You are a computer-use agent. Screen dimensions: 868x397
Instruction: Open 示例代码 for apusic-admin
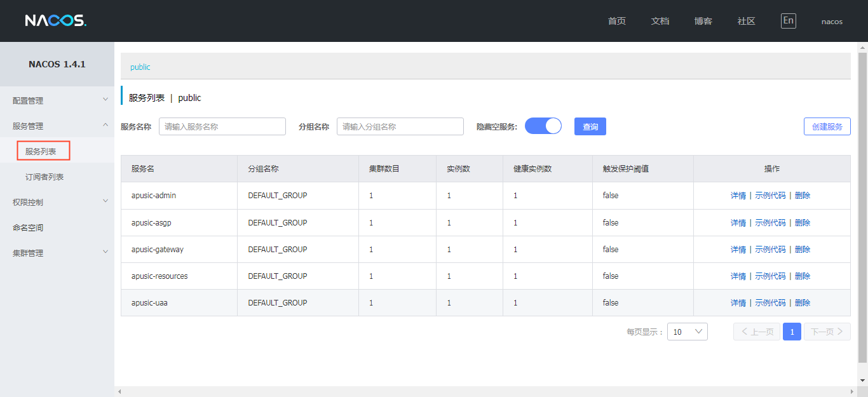tap(770, 196)
